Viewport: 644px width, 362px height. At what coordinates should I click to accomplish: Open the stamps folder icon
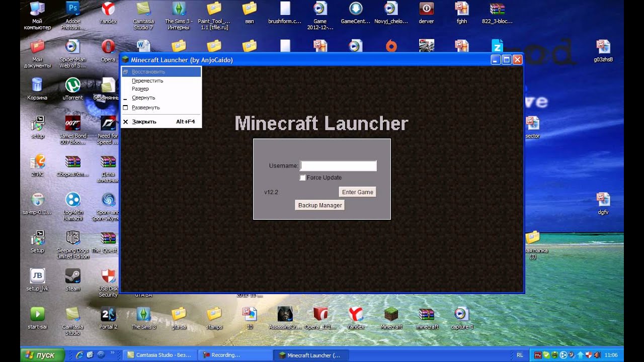[214, 318]
